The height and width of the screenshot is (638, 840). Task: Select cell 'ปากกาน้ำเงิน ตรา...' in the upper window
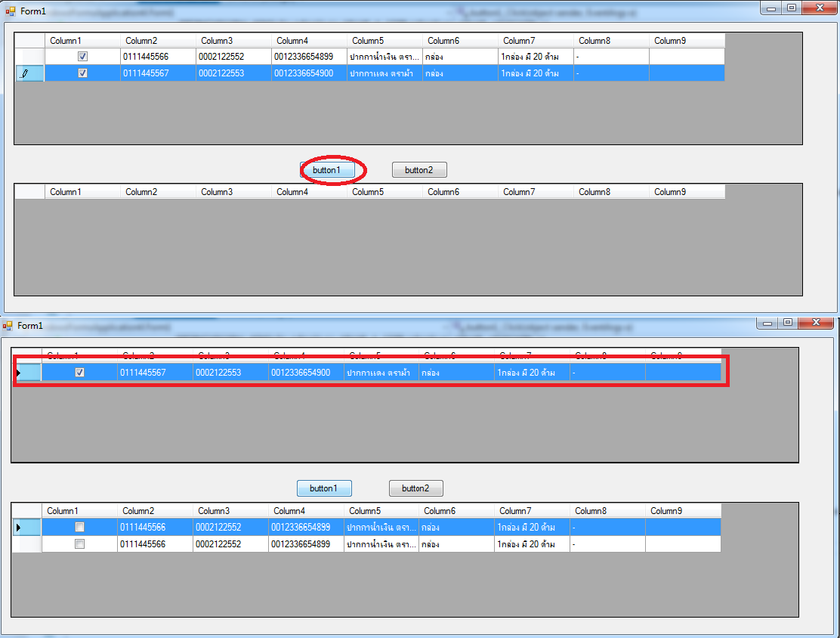point(384,57)
